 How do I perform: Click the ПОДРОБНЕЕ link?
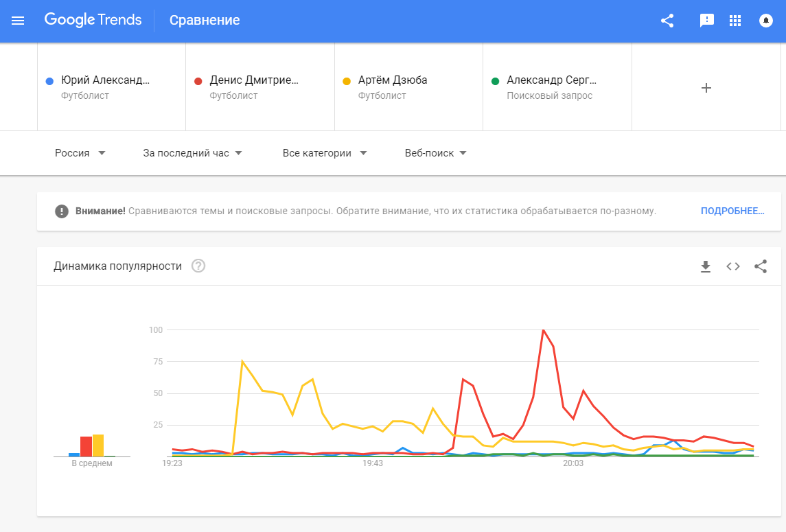732,211
